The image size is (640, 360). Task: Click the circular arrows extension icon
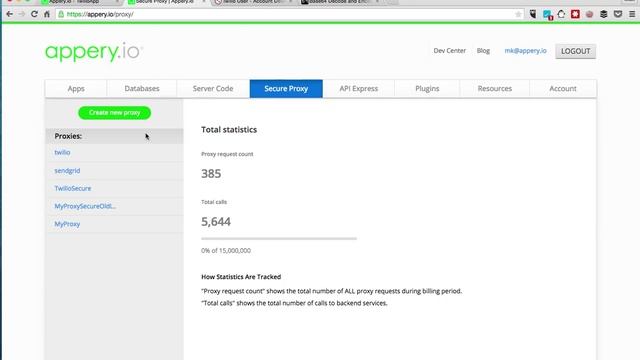[561, 14]
